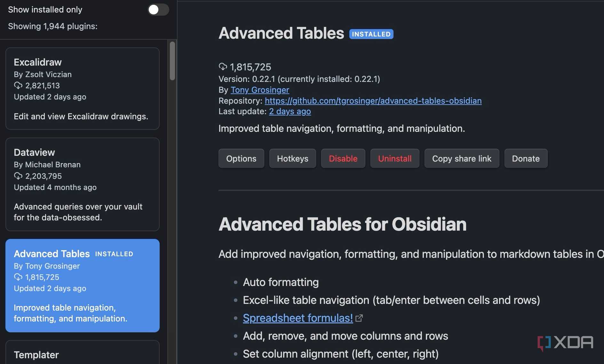Click the Advanced Tables card download icon
This screenshot has width=604, height=364.
[18, 277]
